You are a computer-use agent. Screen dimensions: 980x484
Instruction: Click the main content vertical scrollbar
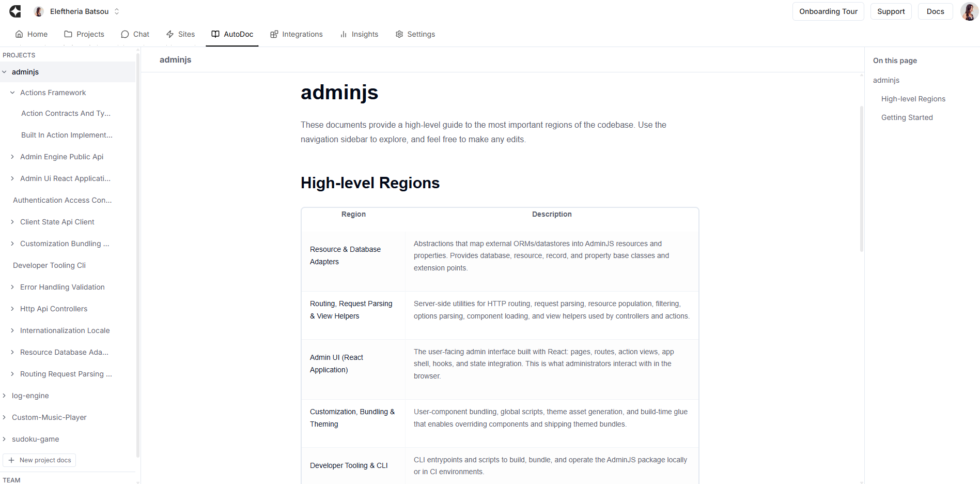pos(861,179)
